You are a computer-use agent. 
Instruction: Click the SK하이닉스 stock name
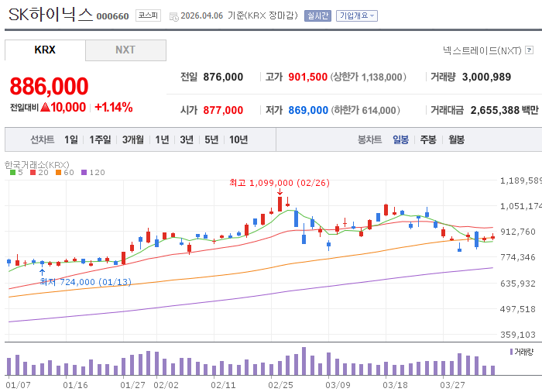click(51, 15)
